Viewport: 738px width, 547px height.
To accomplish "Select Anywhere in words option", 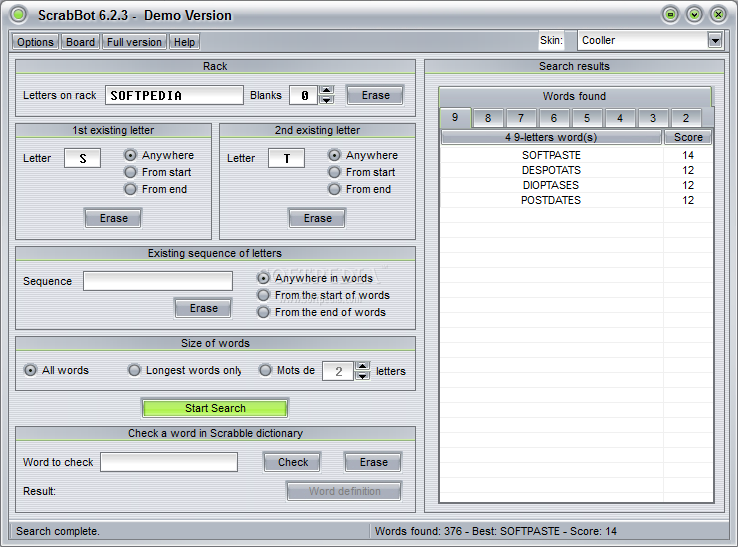I will (314, 278).
